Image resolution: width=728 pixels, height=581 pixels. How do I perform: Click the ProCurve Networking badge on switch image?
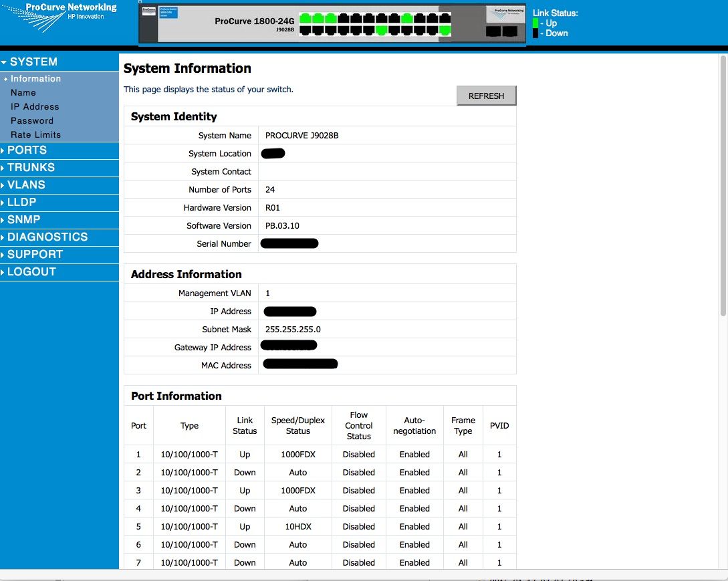[x=506, y=13]
